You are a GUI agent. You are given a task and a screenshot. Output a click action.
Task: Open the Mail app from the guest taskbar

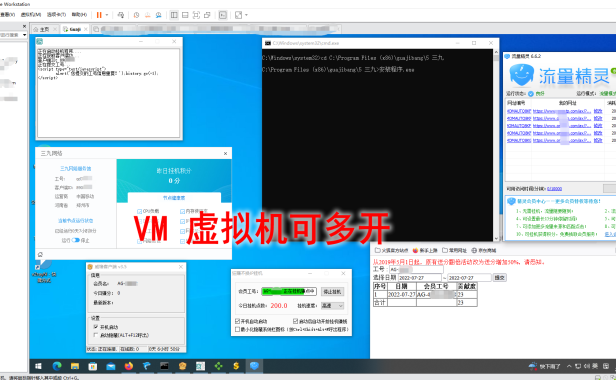pos(111,366)
